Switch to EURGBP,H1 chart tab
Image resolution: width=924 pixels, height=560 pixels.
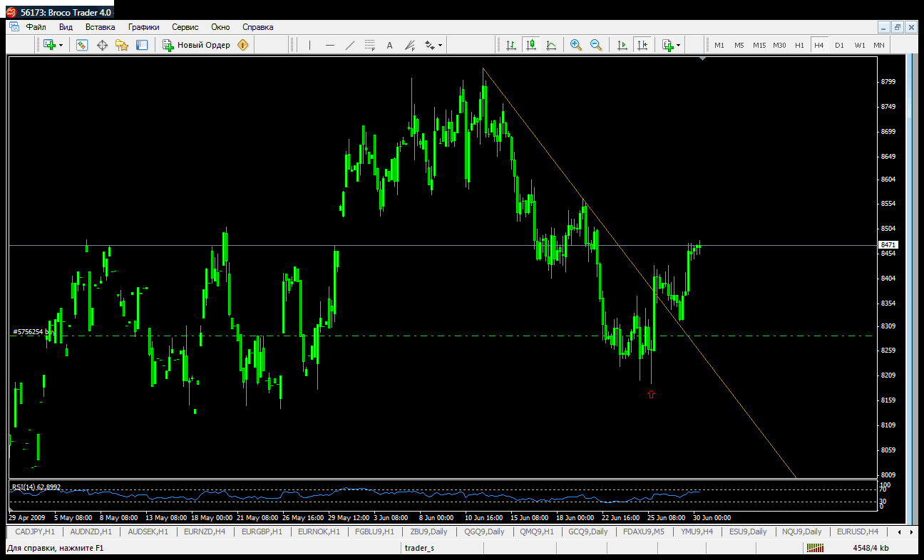click(x=262, y=532)
